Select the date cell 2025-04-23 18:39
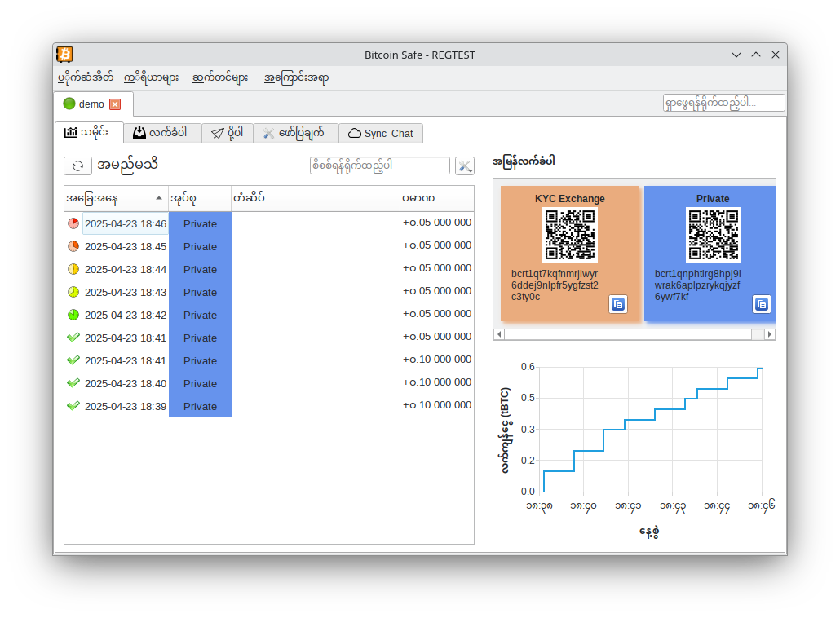840x618 pixels. 126,407
